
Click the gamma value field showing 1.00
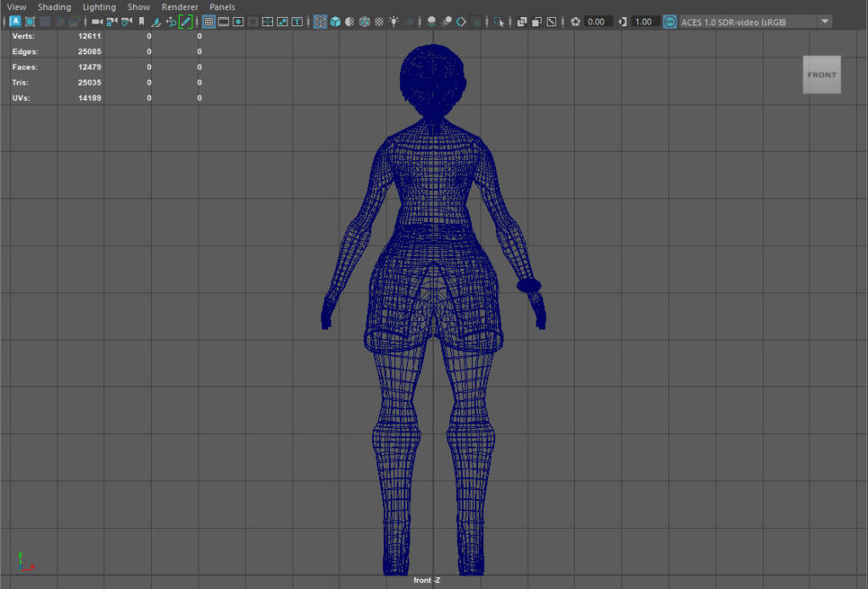[x=644, y=21]
